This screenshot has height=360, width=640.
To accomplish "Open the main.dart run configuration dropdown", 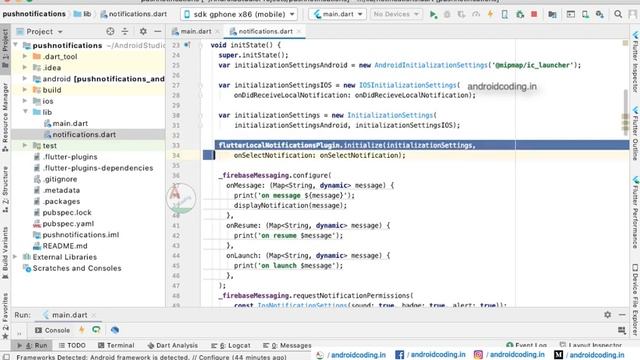I will pyautogui.click(x=337, y=14).
